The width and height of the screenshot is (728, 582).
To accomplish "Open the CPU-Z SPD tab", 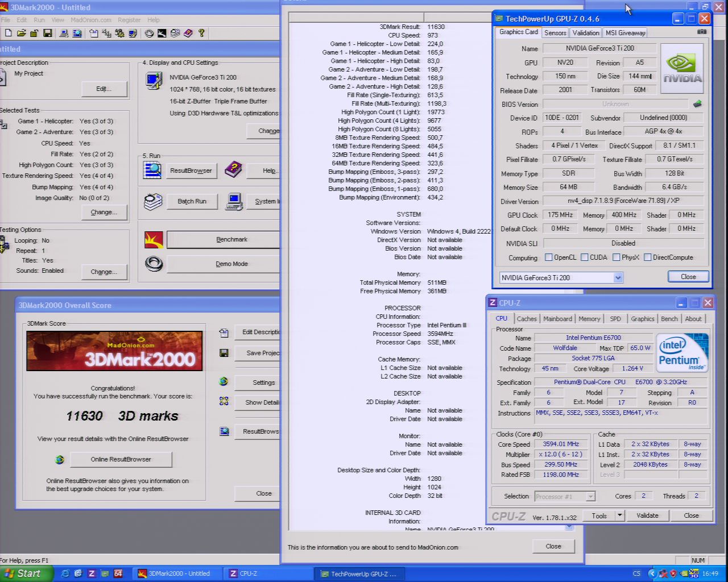I will tap(615, 319).
